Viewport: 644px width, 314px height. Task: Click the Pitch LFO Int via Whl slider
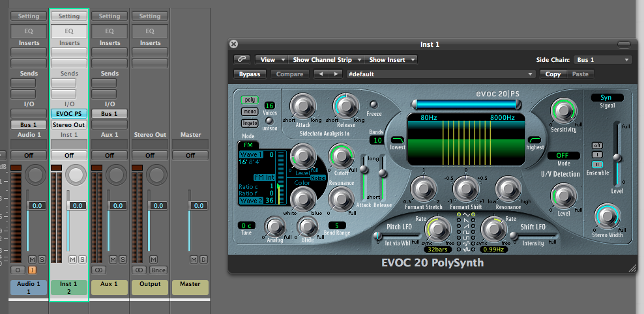click(x=397, y=235)
